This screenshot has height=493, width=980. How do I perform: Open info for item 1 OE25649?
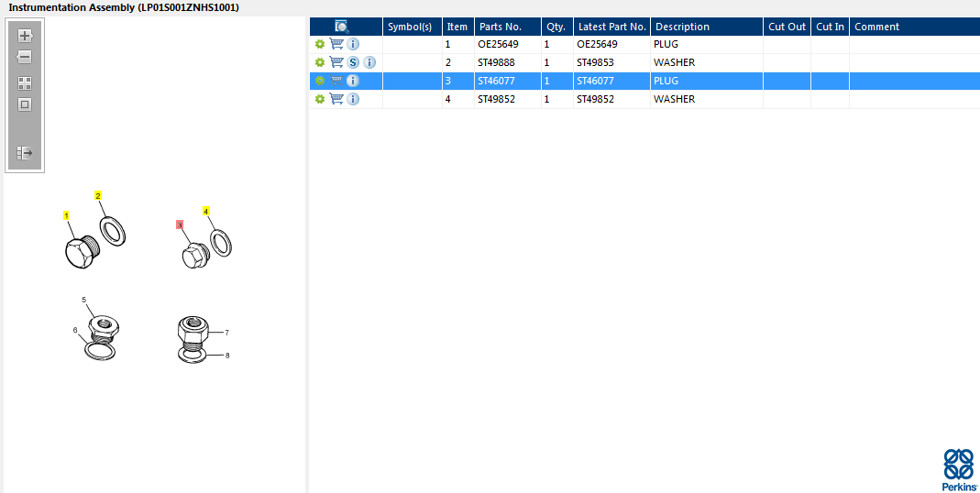(353, 44)
